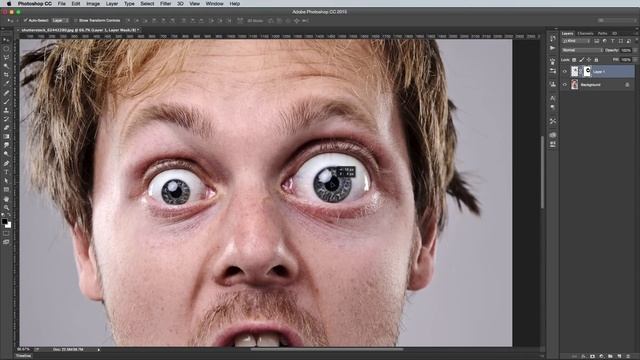Select the Spot Healing Brush tool
640x360 pixels.
click(x=6, y=93)
